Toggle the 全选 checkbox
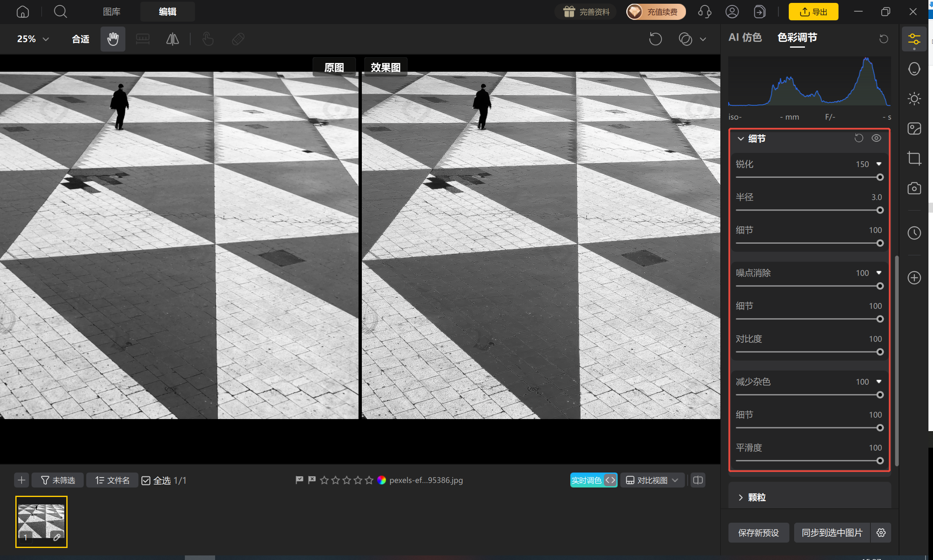933x560 pixels. [x=146, y=480]
